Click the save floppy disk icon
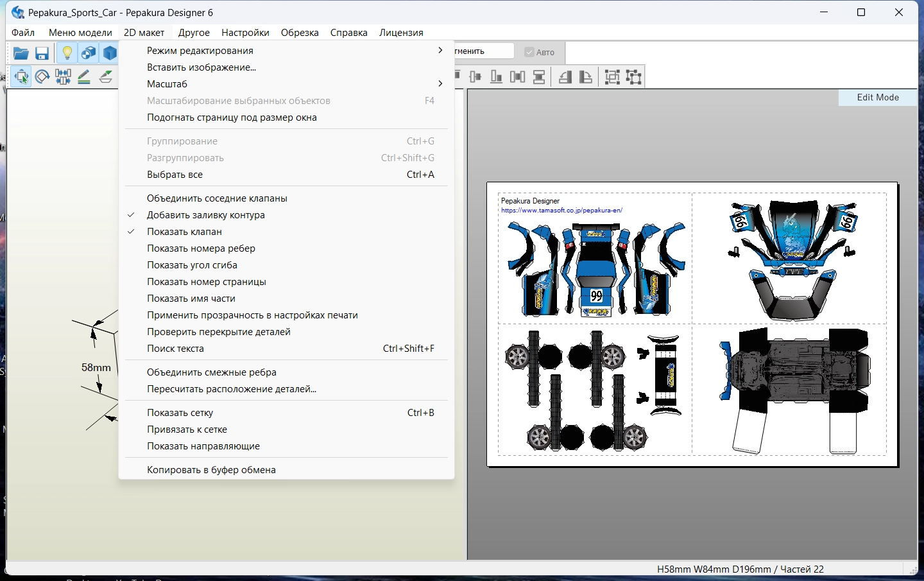924x581 pixels. 42,53
